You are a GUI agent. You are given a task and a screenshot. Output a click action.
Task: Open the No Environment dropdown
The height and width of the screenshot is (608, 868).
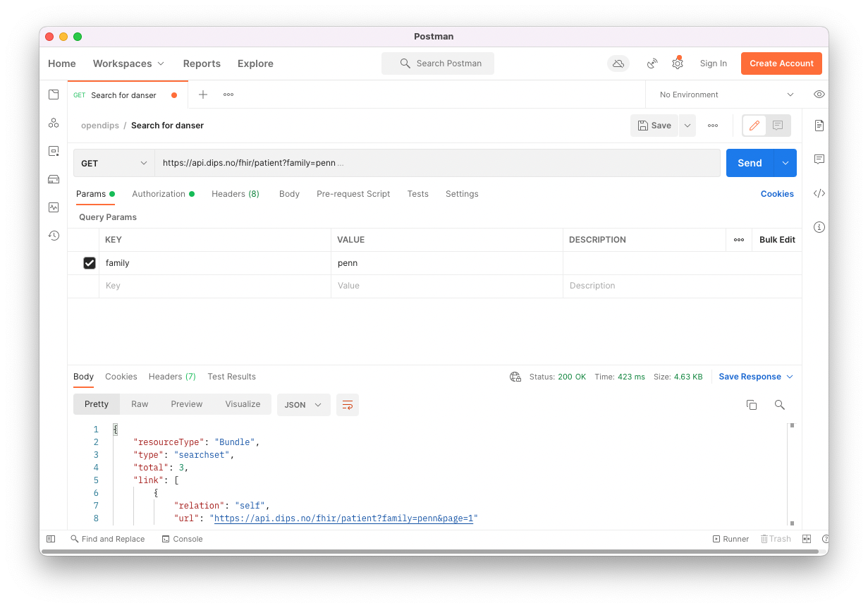(x=726, y=95)
